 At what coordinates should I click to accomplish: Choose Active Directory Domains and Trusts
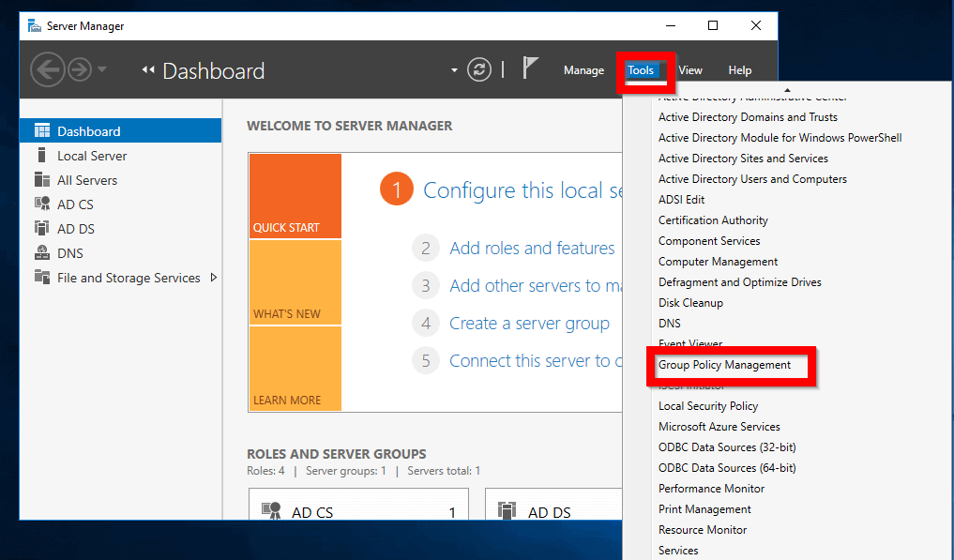point(748,117)
